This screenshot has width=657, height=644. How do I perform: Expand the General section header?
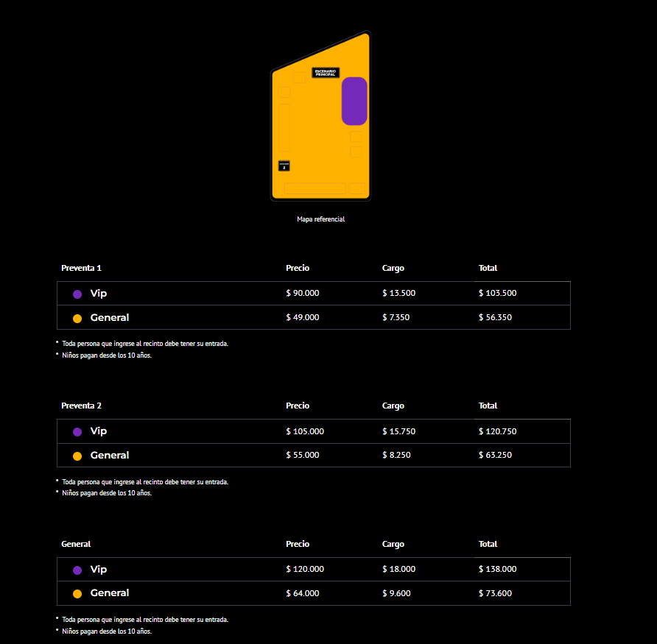(76, 544)
